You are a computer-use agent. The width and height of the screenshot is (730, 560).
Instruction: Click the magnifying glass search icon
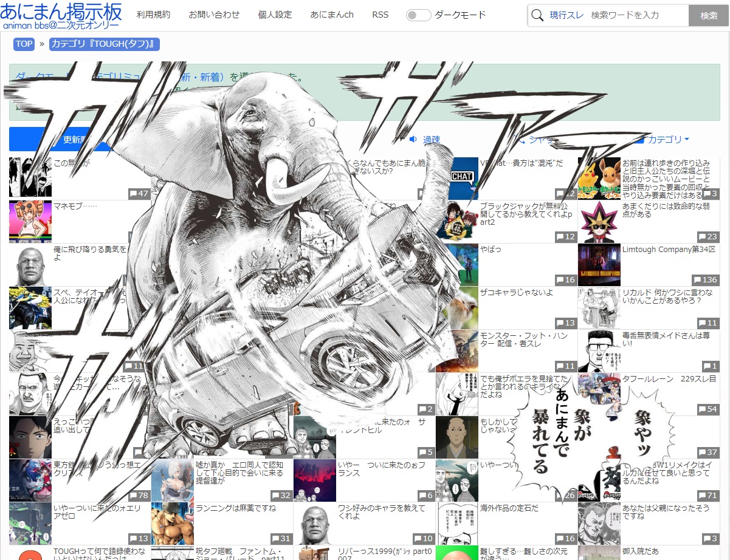click(537, 15)
